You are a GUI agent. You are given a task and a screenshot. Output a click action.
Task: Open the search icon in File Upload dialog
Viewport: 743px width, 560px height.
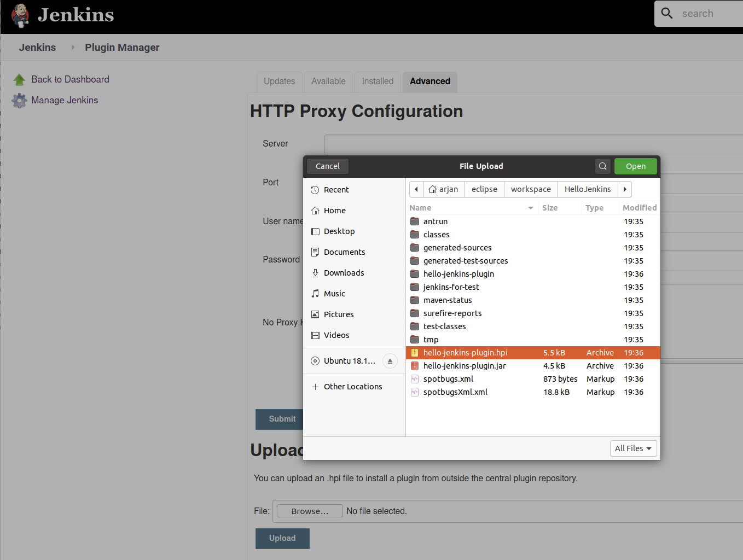pyautogui.click(x=602, y=166)
